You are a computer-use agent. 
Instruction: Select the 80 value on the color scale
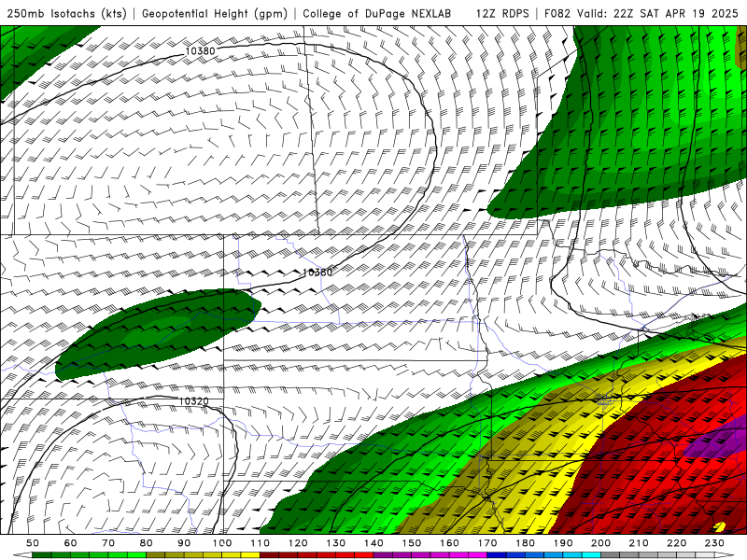point(147,543)
